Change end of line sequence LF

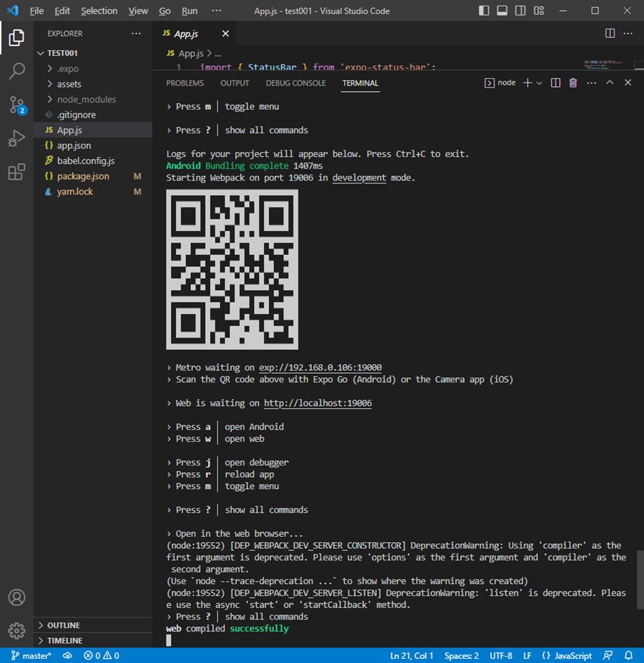(527, 656)
